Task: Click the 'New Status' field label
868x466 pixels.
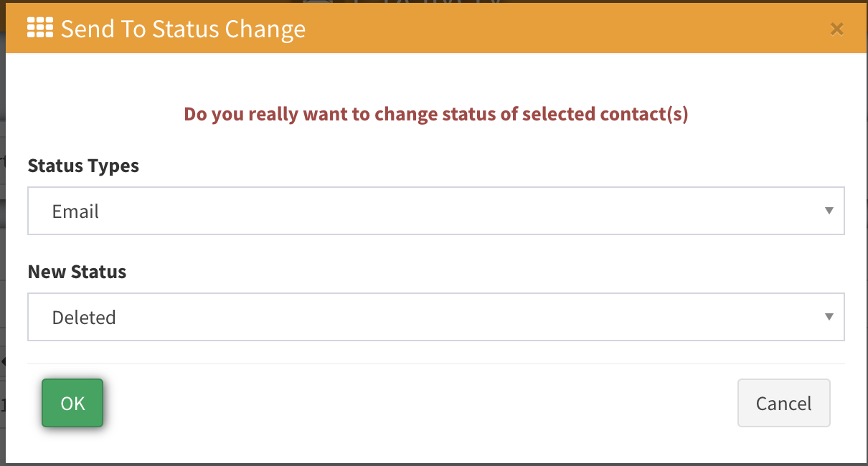Action: pyautogui.click(x=77, y=272)
